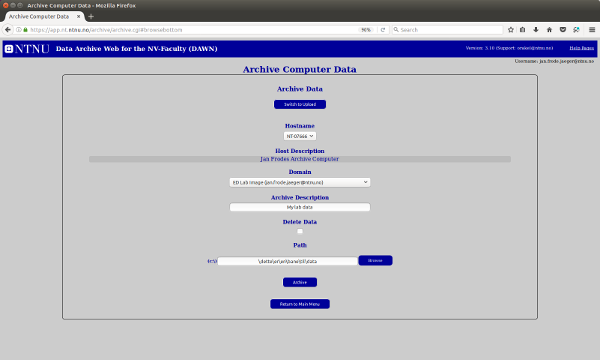Open the Hostname dropdown NT-07666
The height and width of the screenshot is (360, 600).
point(300,136)
